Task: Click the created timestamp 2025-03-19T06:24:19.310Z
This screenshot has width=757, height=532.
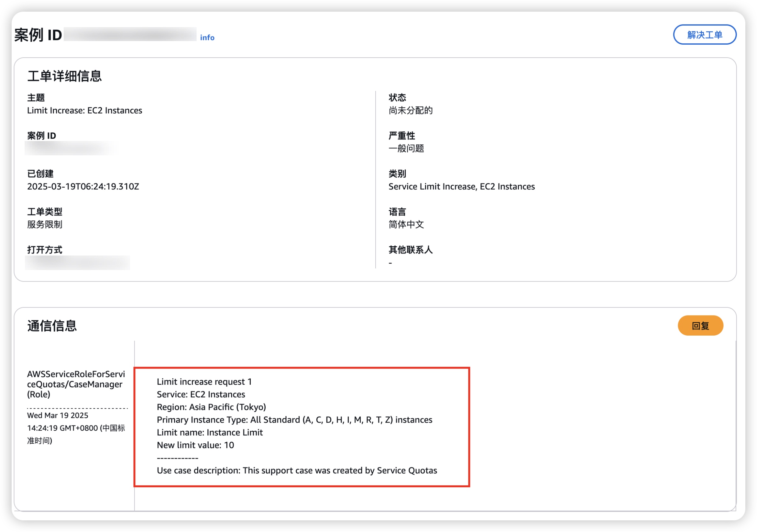Action: point(83,187)
